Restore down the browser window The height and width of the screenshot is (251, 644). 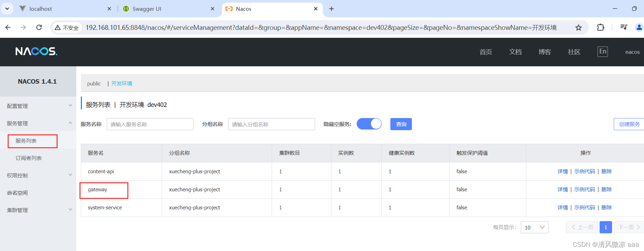click(x=634, y=9)
